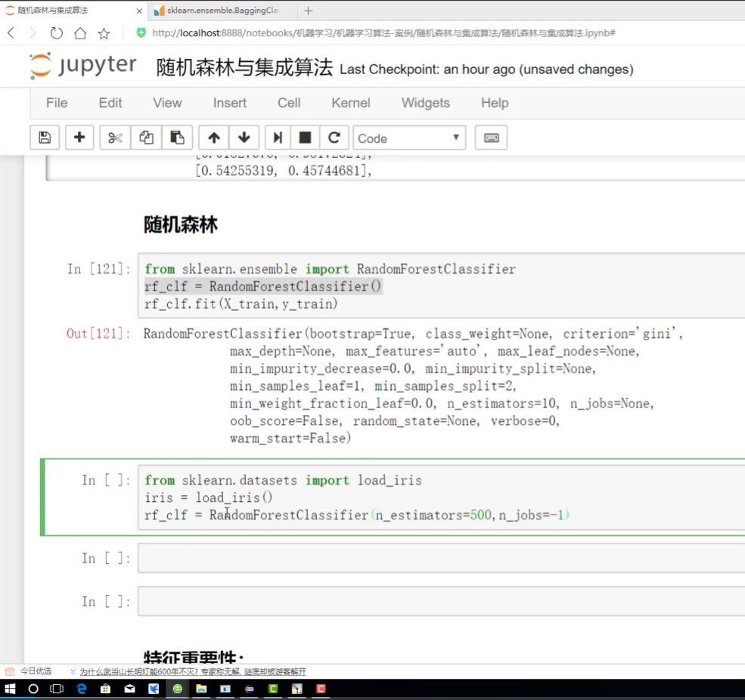
Task: Open Mail app from taskbar
Action: click(x=129, y=689)
